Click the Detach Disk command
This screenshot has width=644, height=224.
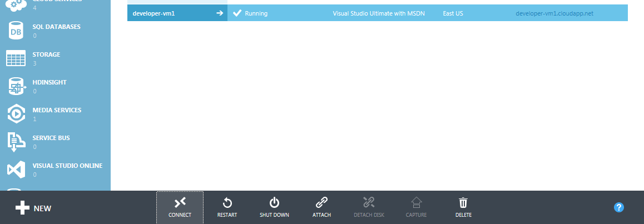[x=369, y=207]
